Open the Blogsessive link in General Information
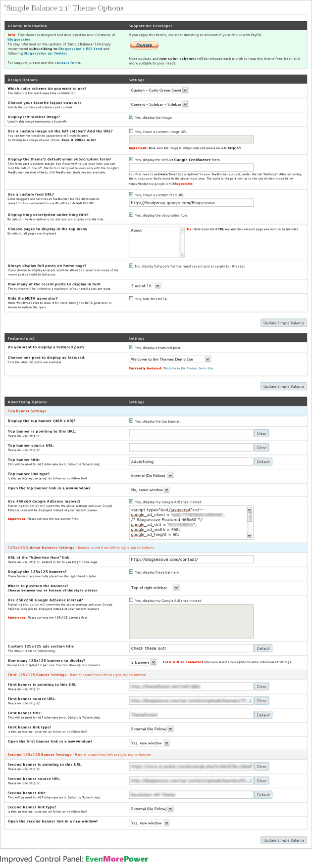Screen dimensions: 312x868 click(19, 40)
